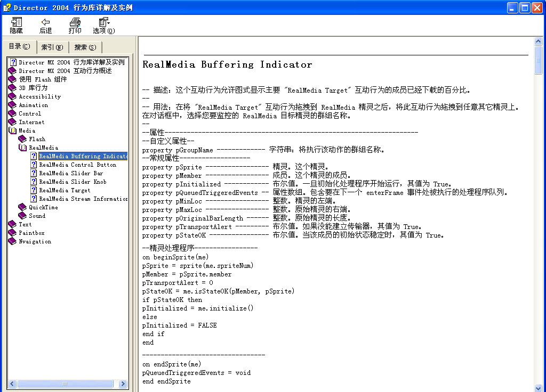The image size is (546, 392).
Task: Click the topic icon beside RealMedia Control Button
Action: click(x=34, y=165)
